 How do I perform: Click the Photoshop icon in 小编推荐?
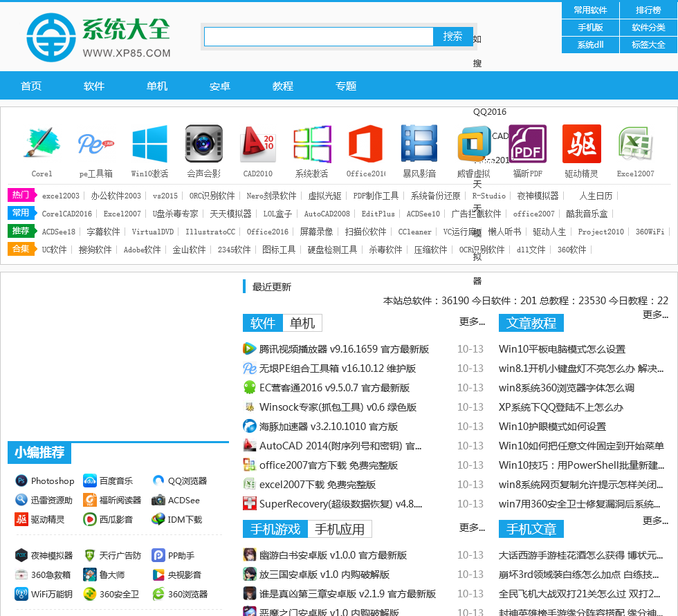pos(21,480)
